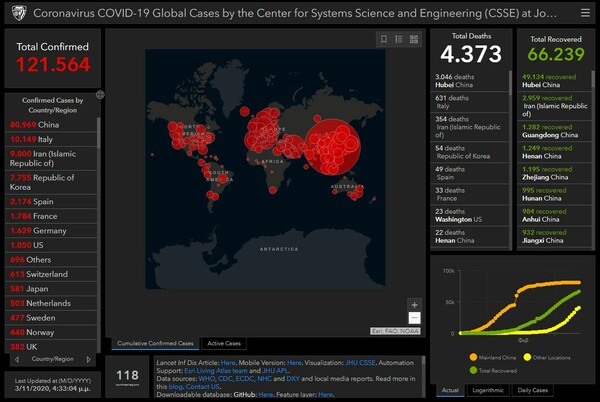Go to next Country/Region list page

point(89,359)
